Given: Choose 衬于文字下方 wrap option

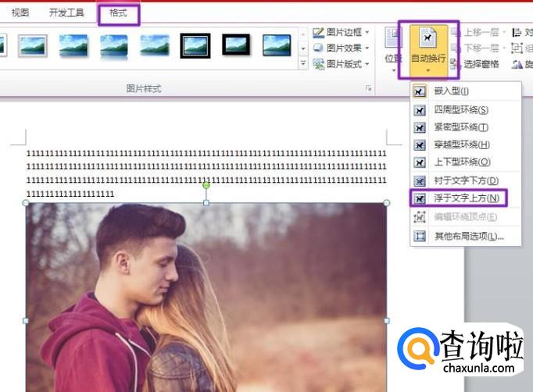Looking at the screenshot, I should point(465,180).
